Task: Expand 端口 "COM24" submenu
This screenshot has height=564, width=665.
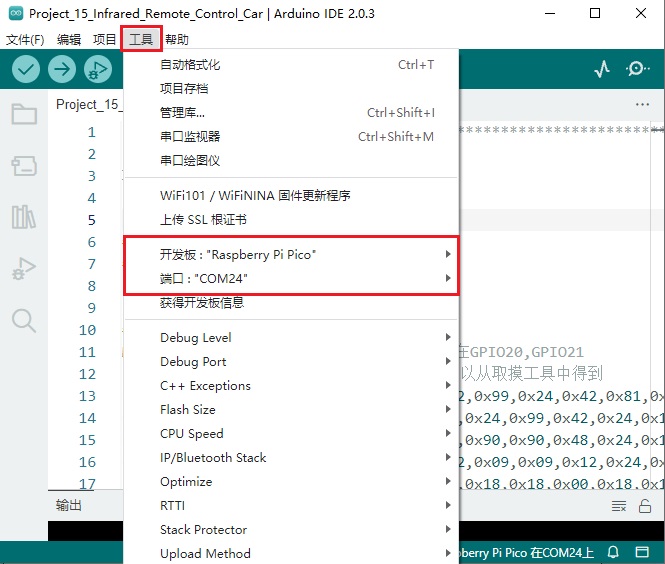Action: pos(291,279)
